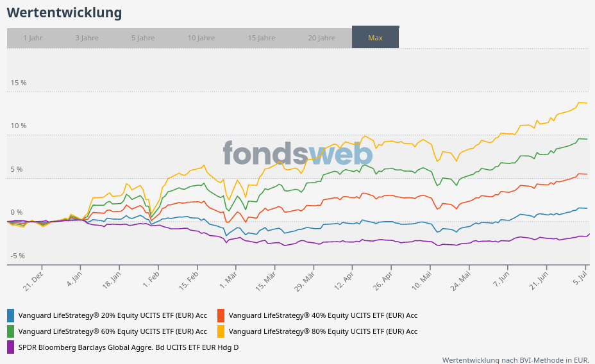Select the 15 Jahre tab

262,38
